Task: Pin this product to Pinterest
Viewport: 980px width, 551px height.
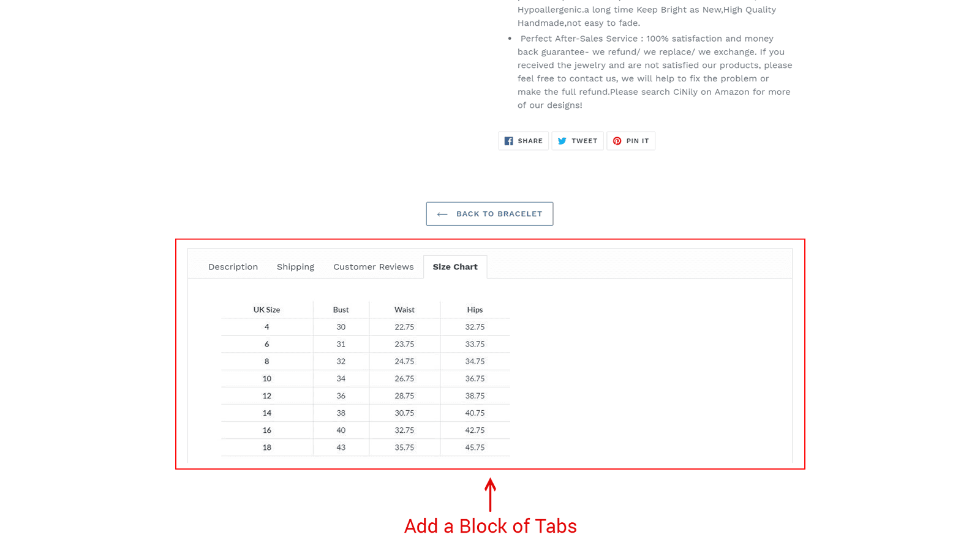Action: click(x=631, y=140)
